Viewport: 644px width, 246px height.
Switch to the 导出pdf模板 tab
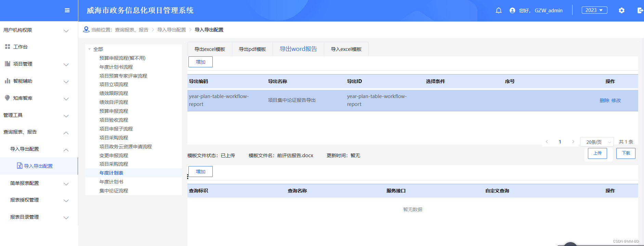(252, 49)
